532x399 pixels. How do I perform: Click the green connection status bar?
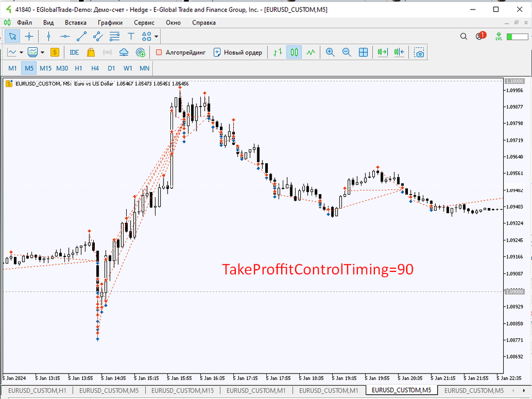coord(518,37)
